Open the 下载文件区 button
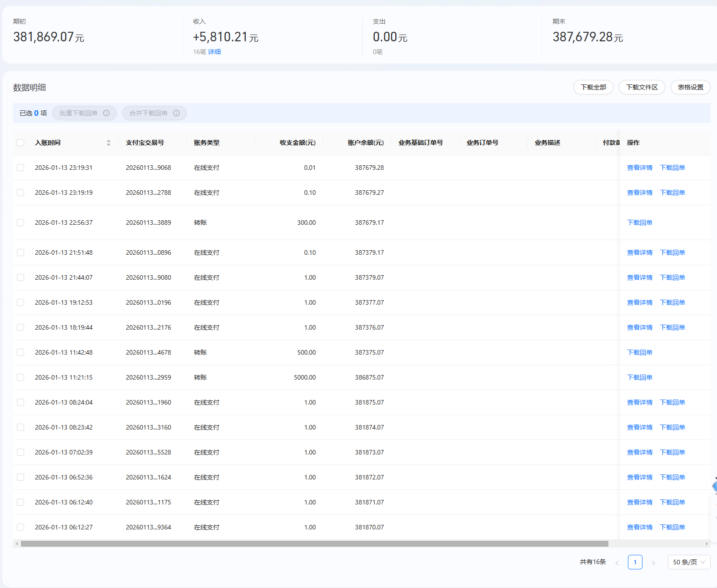 pyautogui.click(x=642, y=87)
